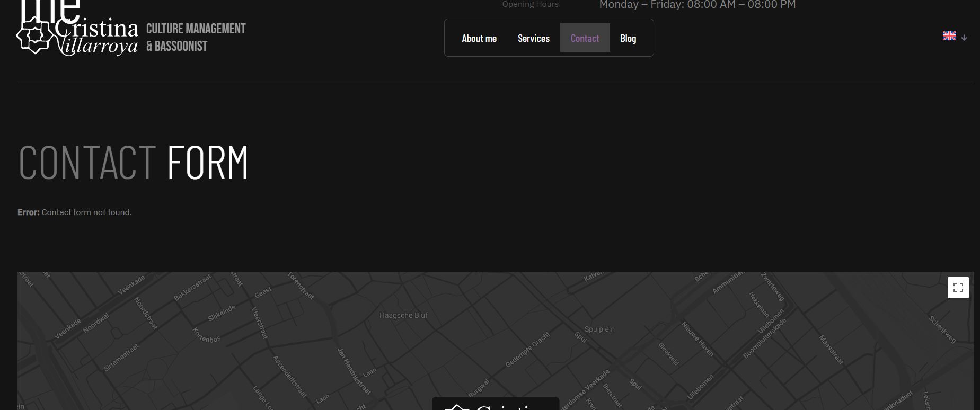Click Nieuwe Haven street on the map
The width and height of the screenshot is (980, 410).
click(x=697, y=339)
